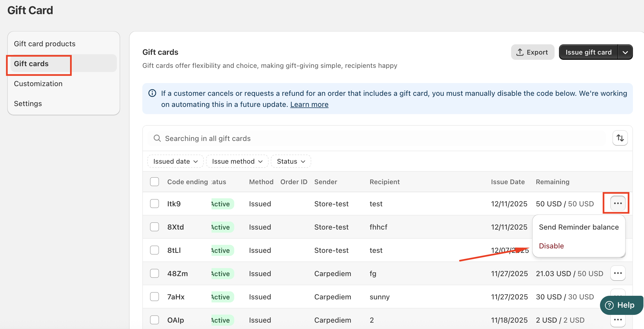
Task: Open more actions for code 48Zm
Action: tap(618, 273)
